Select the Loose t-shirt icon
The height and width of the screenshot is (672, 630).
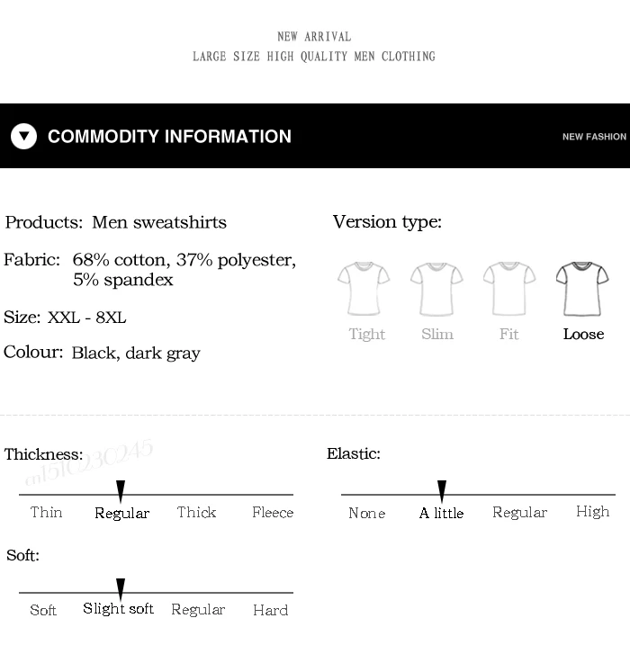(582, 289)
